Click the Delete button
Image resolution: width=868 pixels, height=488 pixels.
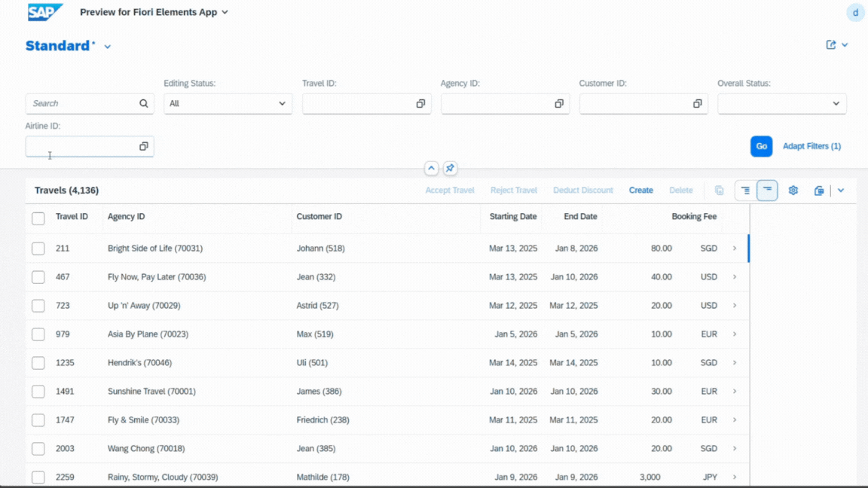681,191
